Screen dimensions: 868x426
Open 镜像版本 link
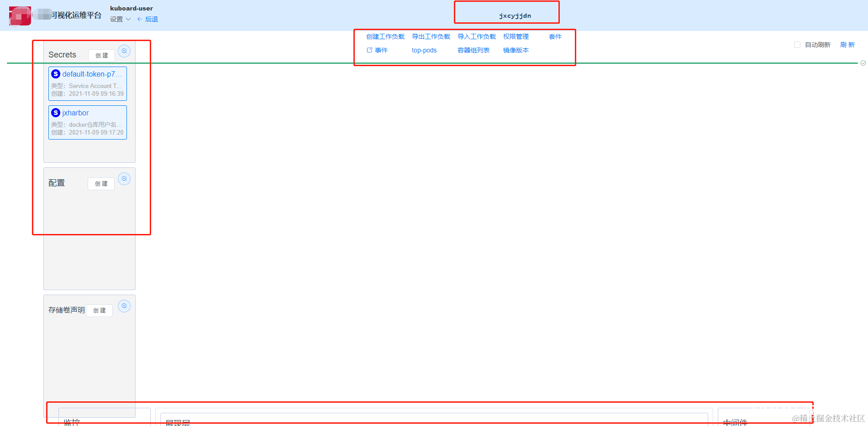pyautogui.click(x=516, y=50)
